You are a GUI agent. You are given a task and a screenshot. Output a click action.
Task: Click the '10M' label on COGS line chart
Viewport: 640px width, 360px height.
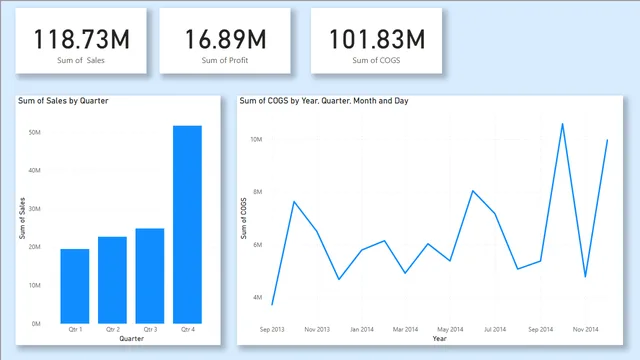tap(256, 139)
